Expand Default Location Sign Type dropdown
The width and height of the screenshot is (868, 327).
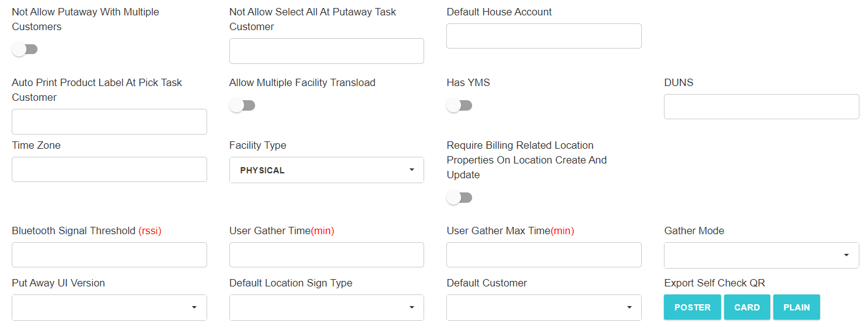tap(326, 307)
